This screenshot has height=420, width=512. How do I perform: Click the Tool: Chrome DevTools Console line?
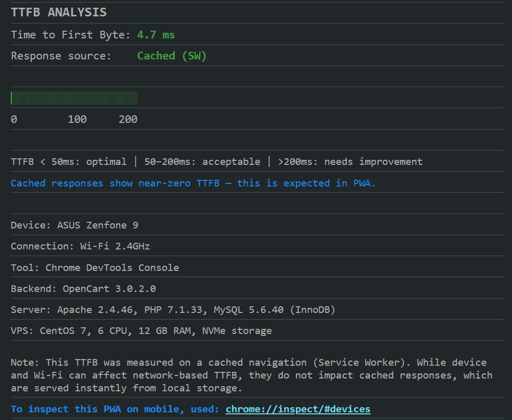tap(95, 268)
